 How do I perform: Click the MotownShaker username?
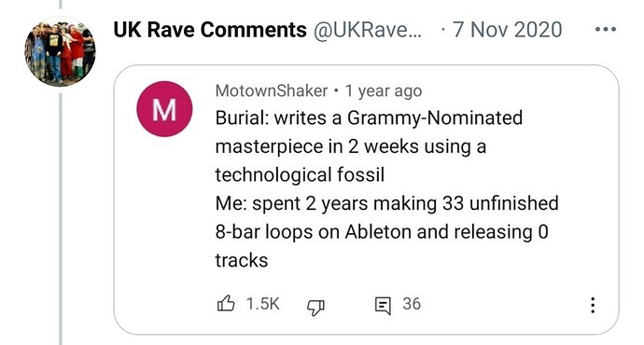point(272,90)
